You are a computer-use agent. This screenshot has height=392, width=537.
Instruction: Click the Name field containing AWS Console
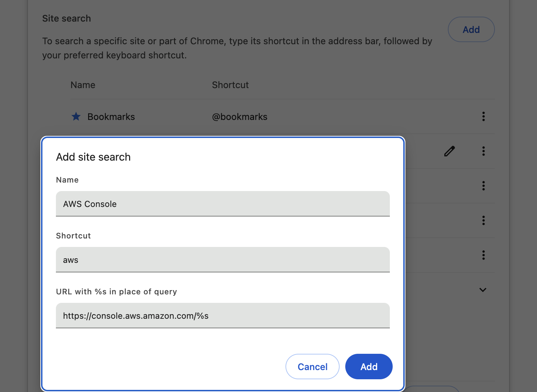pyautogui.click(x=223, y=204)
